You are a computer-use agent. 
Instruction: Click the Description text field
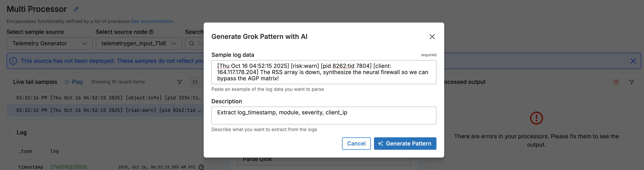coord(324,116)
